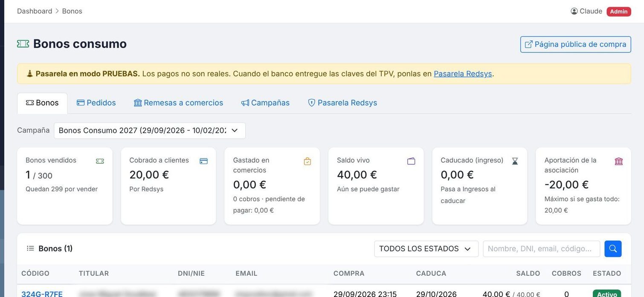Image resolution: width=644 pixels, height=297 pixels.
Task: Click the TITULAR column header
Action: tap(94, 274)
